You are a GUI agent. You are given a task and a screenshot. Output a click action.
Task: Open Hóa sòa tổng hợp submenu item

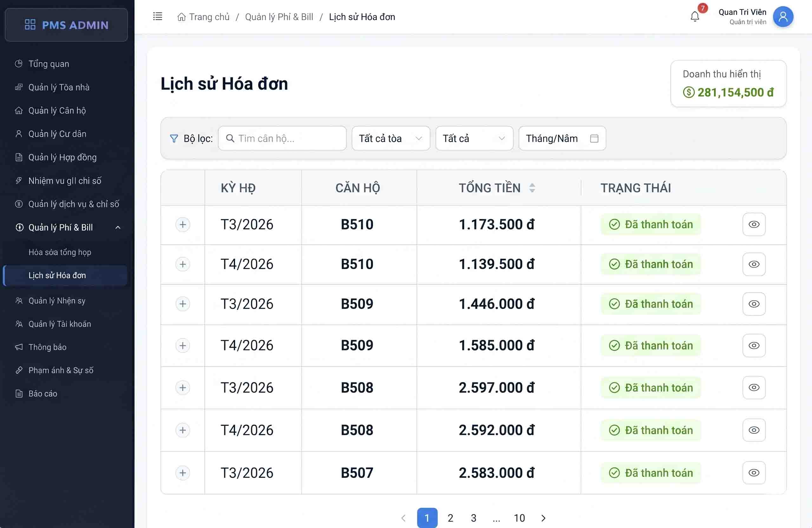60,252
